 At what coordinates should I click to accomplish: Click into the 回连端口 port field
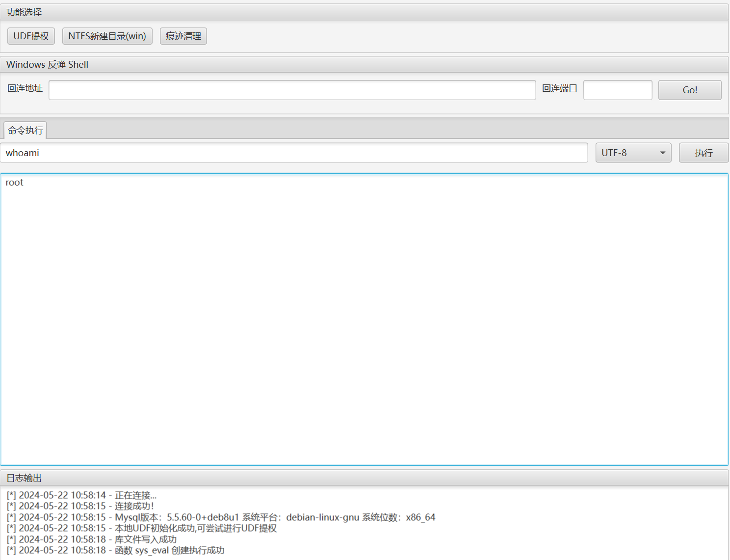click(x=617, y=90)
